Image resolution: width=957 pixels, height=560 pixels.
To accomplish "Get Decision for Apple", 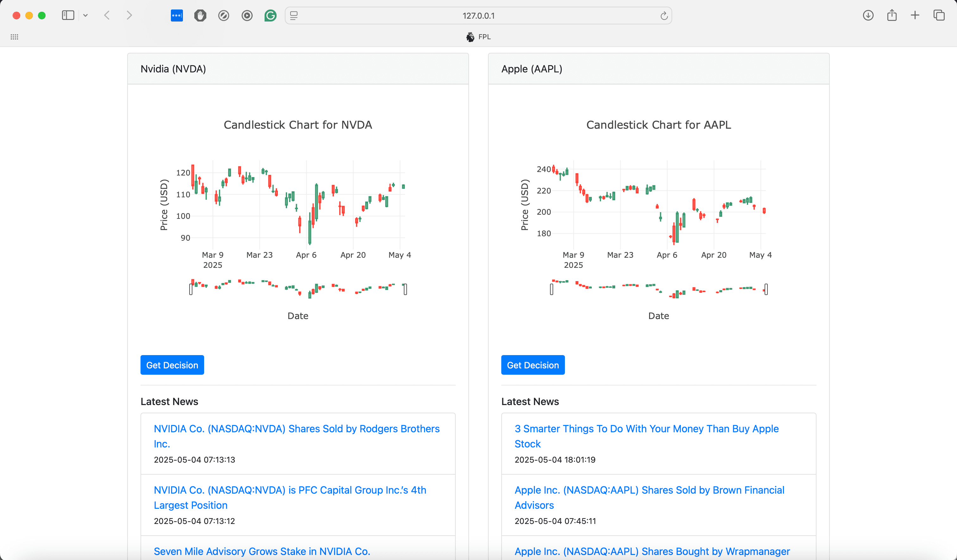I will (x=533, y=365).
